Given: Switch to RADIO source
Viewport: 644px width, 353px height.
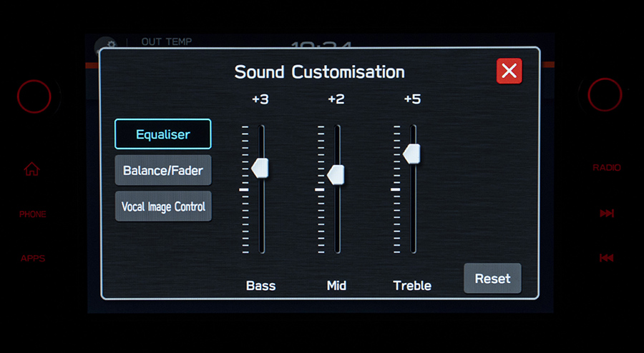Looking at the screenshot, I should click(606, 168).
